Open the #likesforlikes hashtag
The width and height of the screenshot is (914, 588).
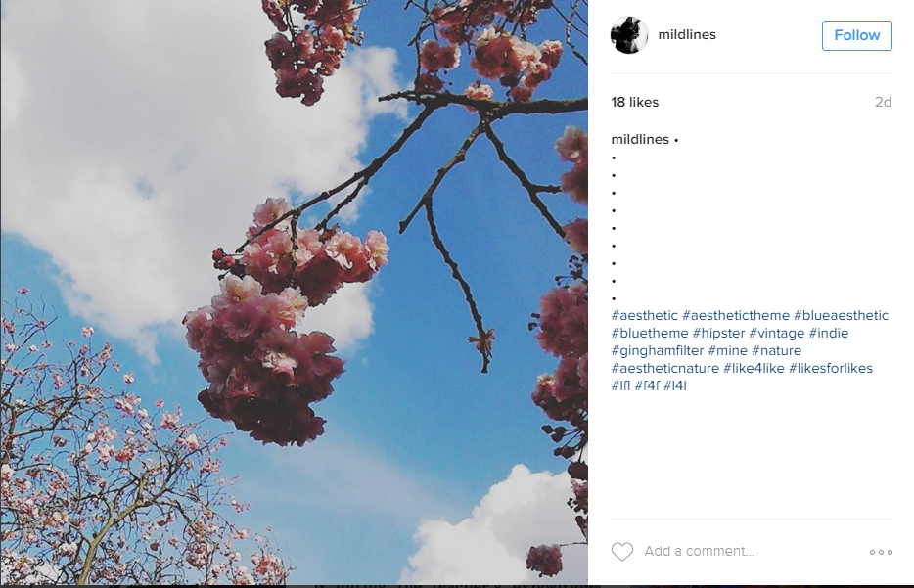point(831,368)
